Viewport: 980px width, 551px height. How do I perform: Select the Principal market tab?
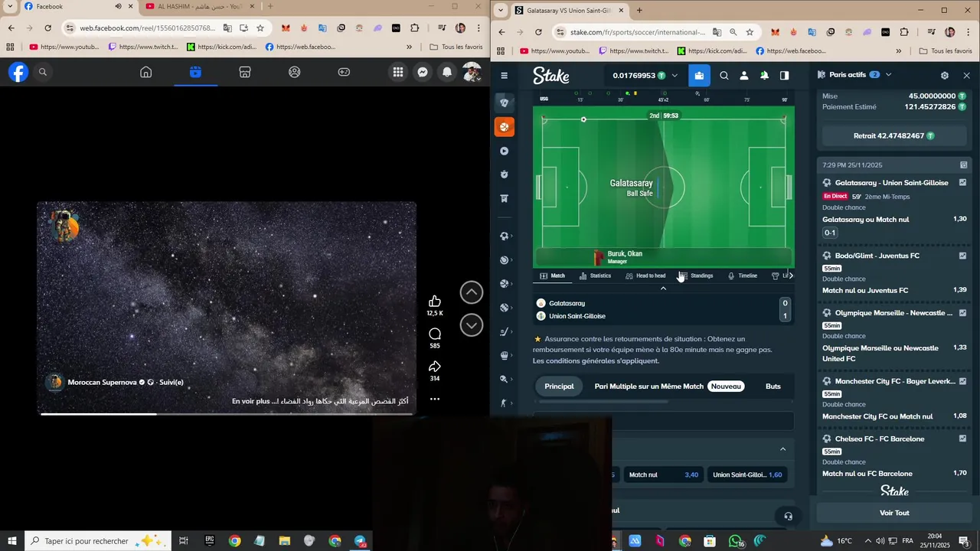point(559,386)
